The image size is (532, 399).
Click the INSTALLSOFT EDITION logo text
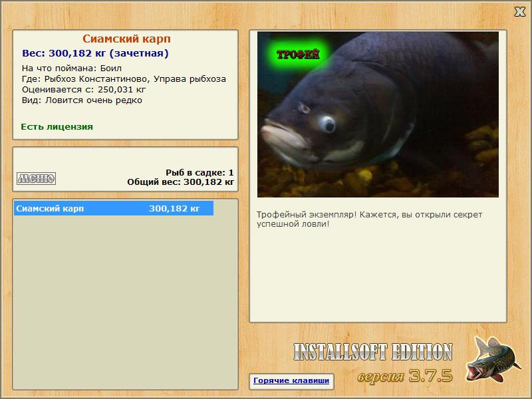click(x=373, y=352)
